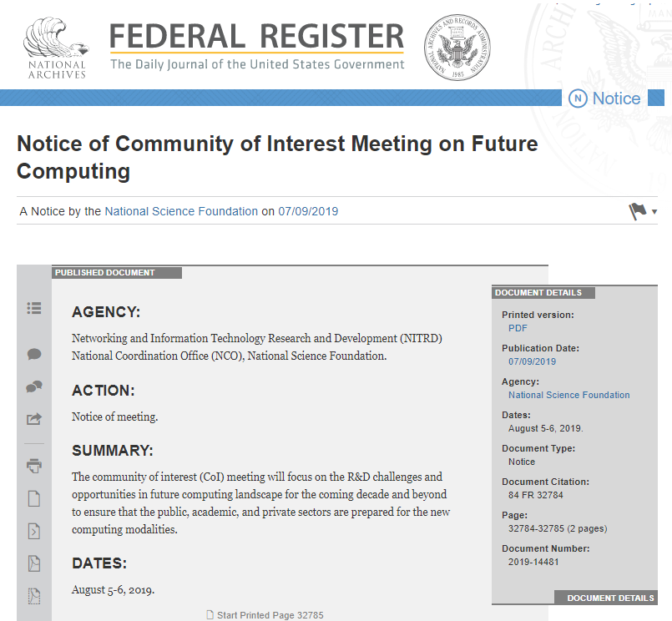This screenshot has width=672, height=621.
Task: Click the double speech bubbles icon
Action: tap(34, 386)
